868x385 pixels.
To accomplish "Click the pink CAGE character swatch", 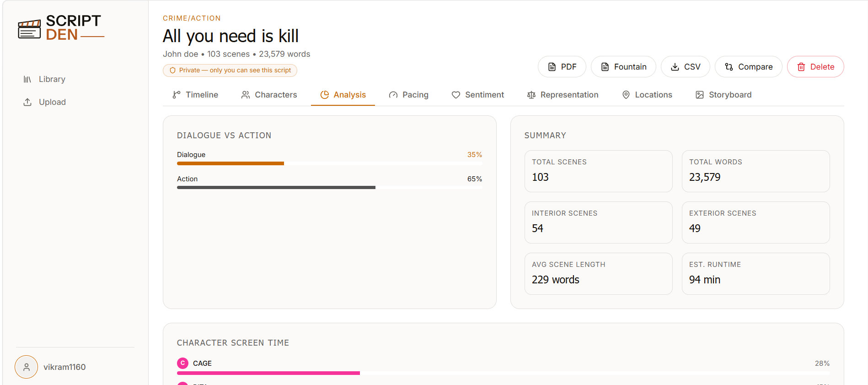I will (182, 363).
